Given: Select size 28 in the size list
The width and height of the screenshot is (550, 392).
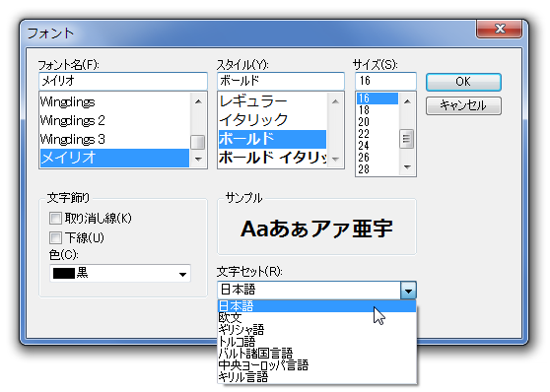Looking at the screenshot, I should coord(378,169).
